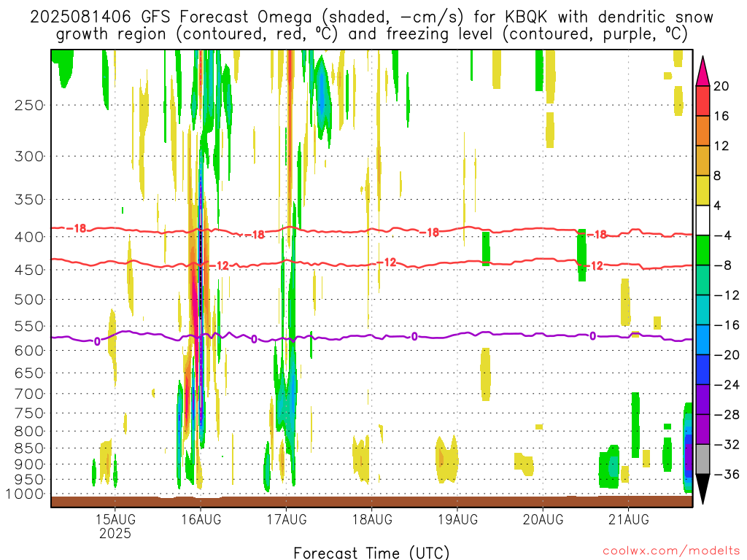Screen dimensions: 747x560
Task: Select the chart title line beginning '2025081406 GFS Forecast Omega'
Action: (371, 17)
